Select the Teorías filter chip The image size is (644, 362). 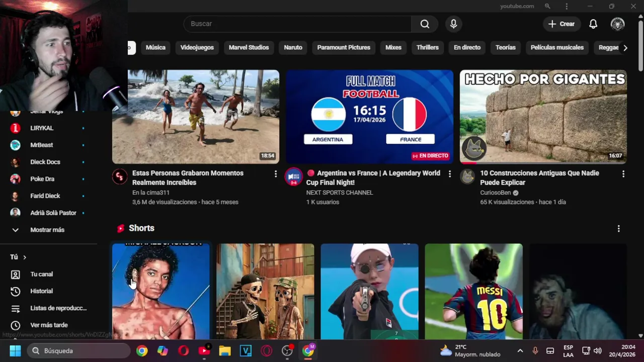pos(506,47)
